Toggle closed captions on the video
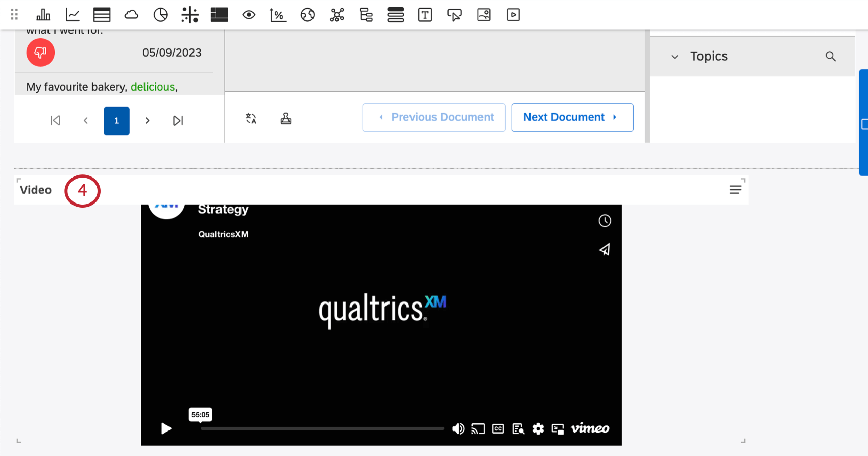Screen dimensions: 868x456 498,428
